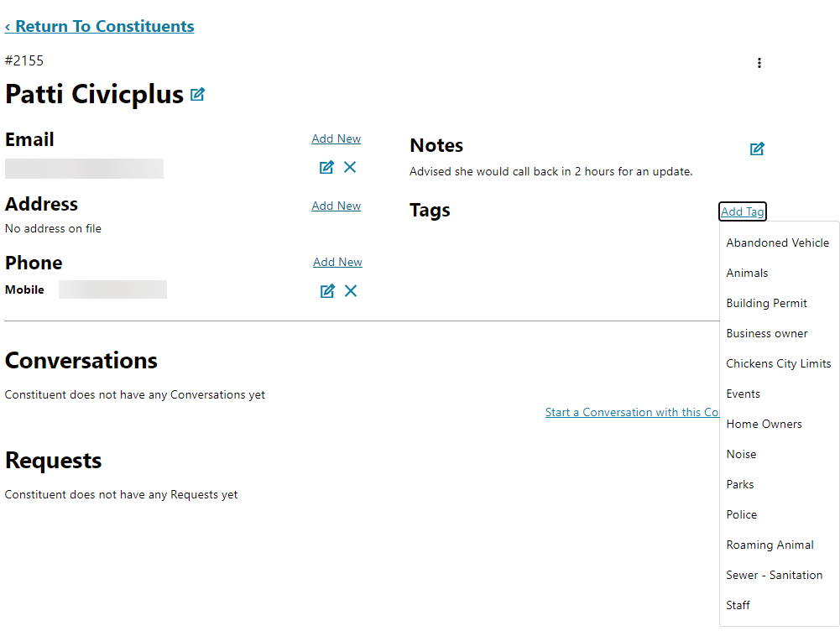This screenshot has height=631, width=840.
Task: Remove the Mobile phone entry
Action: point(351,291)
